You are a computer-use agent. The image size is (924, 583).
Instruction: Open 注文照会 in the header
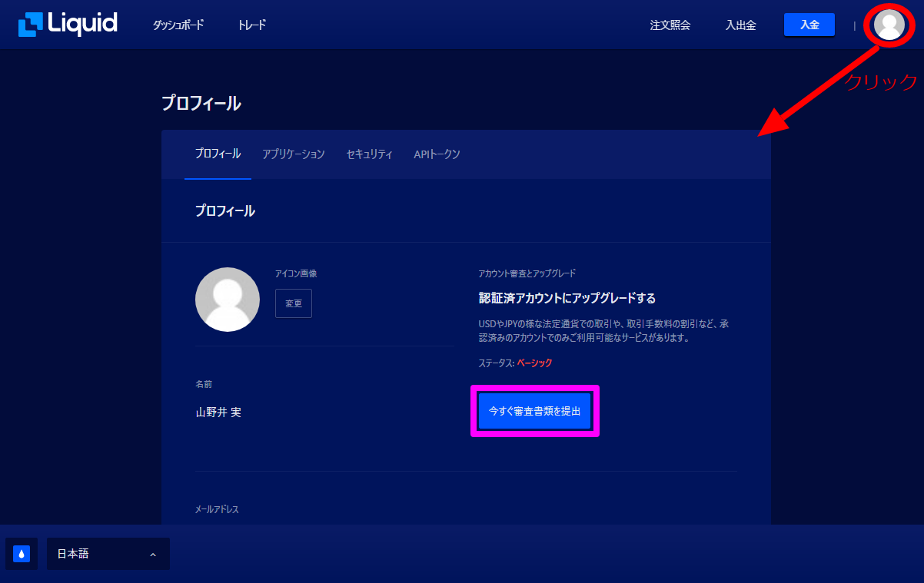click(x=670, y=25)
